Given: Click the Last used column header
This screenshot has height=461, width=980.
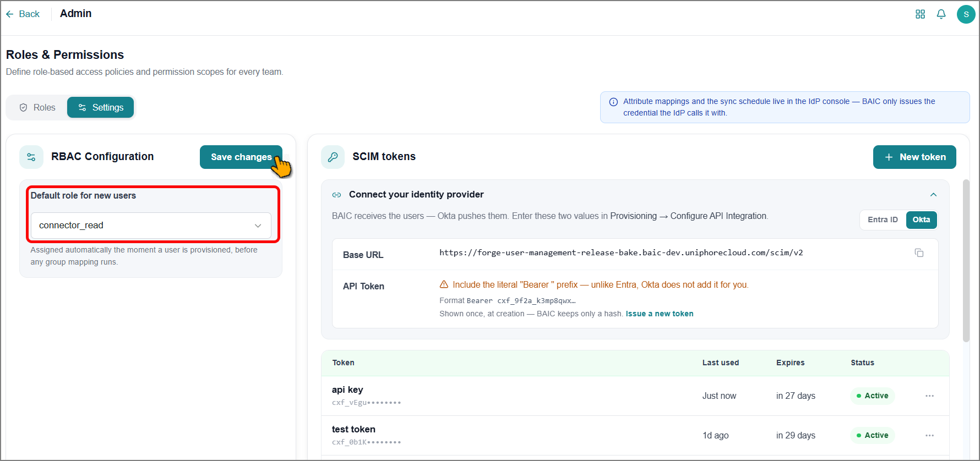Looking at the screenshot, I should [x=720, y=363].
